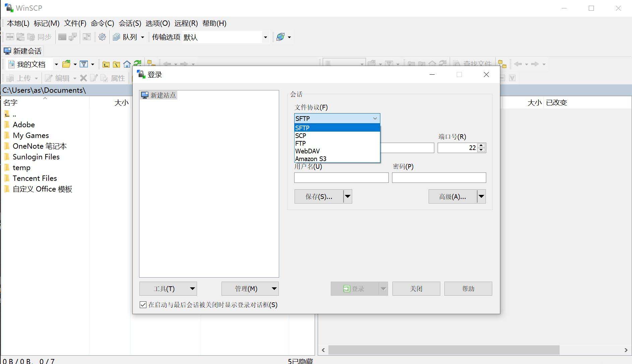Decrease the port number with the down spinner

(482, 150)
